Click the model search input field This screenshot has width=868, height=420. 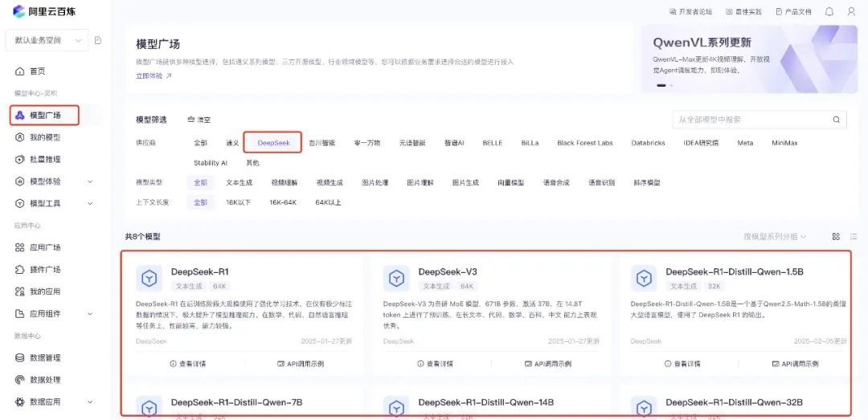tap(759, 120)
